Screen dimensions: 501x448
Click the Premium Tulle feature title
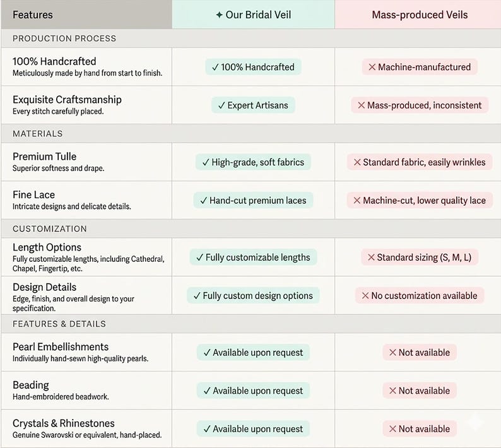click(44, 156)
